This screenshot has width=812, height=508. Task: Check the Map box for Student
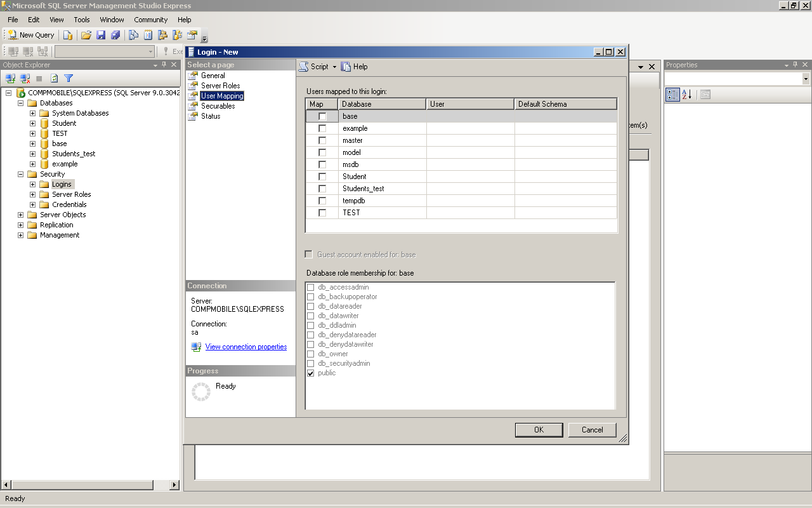322,177
